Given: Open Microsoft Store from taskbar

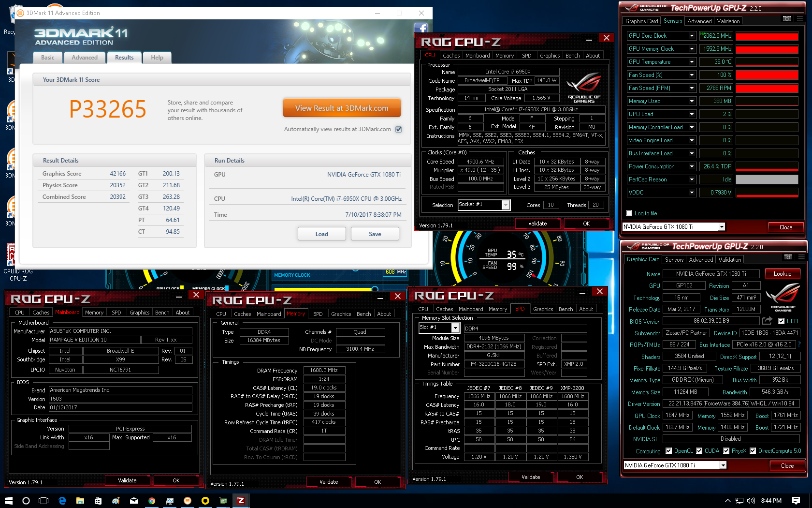Looking at the screenshot, I should (x=98, y=501).
